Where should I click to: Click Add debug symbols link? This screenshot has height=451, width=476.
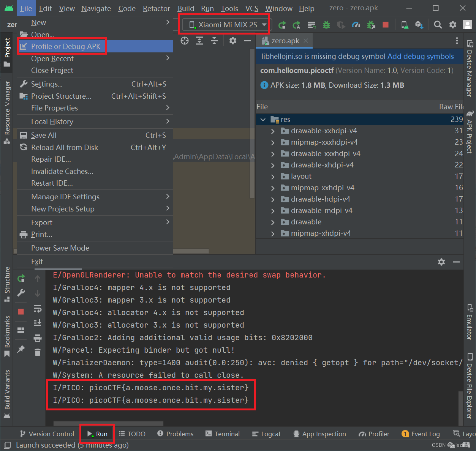click(x=421, y=57)
